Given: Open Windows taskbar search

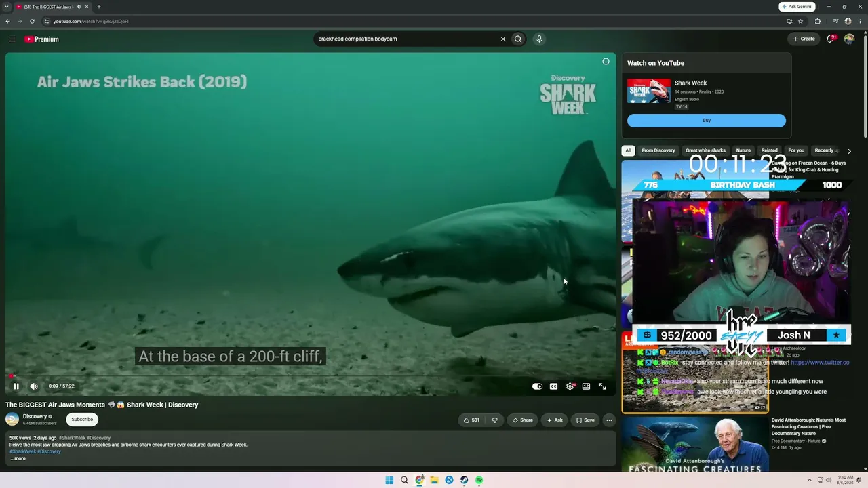Looking at the screenshot, I should [404, 480].
